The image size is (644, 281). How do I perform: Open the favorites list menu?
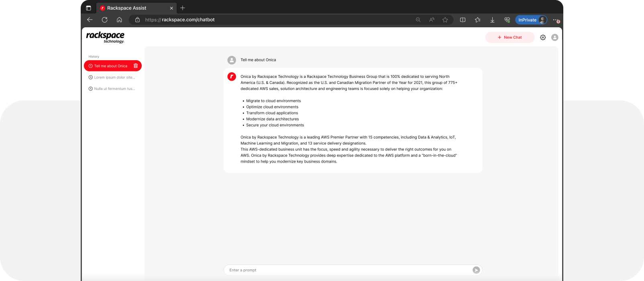477,20
